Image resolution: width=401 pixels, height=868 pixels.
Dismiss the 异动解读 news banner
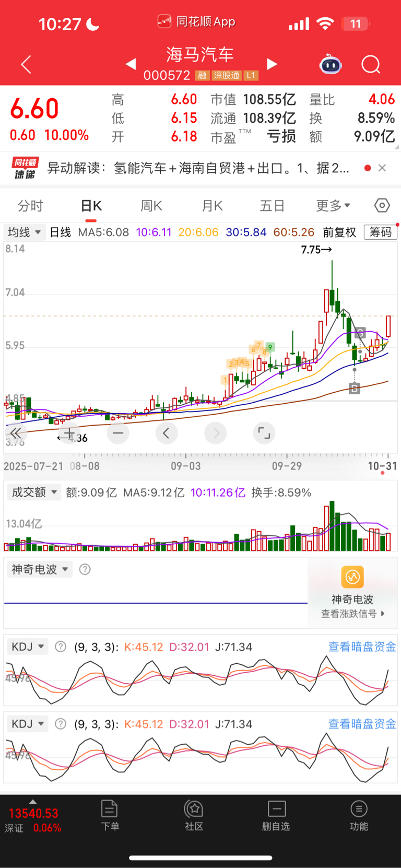(382, 168)
